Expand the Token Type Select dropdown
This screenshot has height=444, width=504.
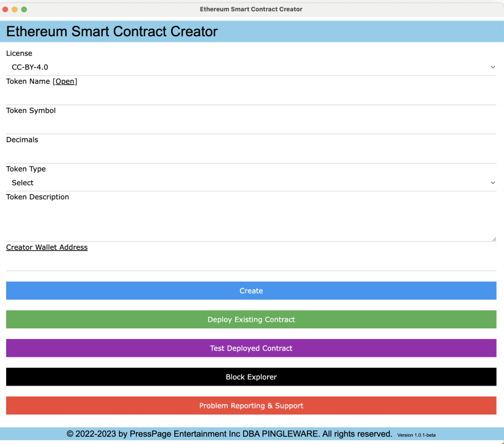pyautogui.click(x=251, y=183)
